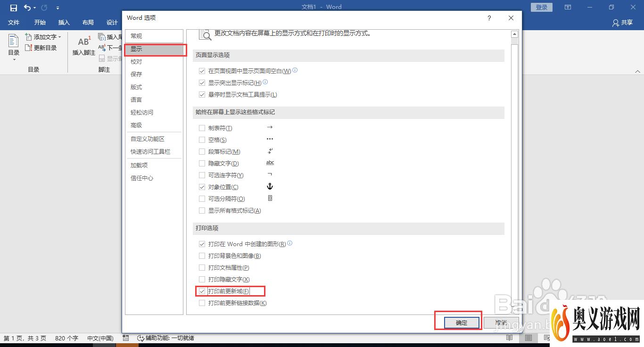The width and height of the screenshot is (644, 347).
Task: Click the help question mark in dialog
Action: click(489, 18)
